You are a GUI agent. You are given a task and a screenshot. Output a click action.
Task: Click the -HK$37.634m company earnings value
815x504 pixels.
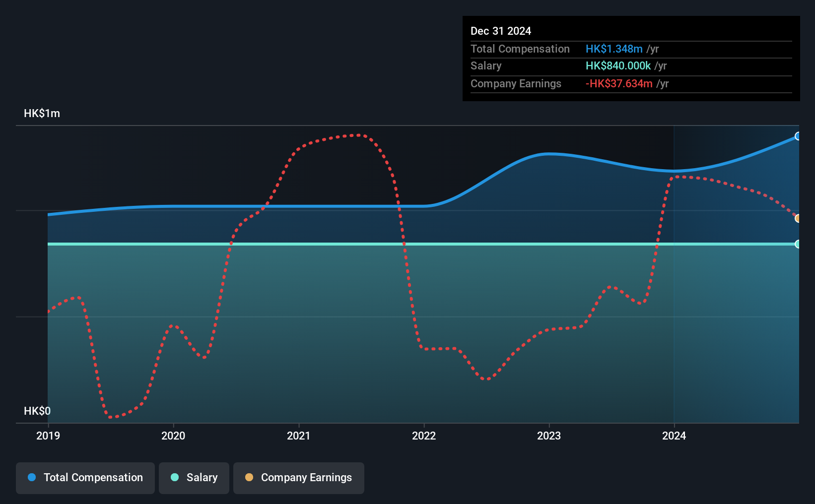(619, 83)
